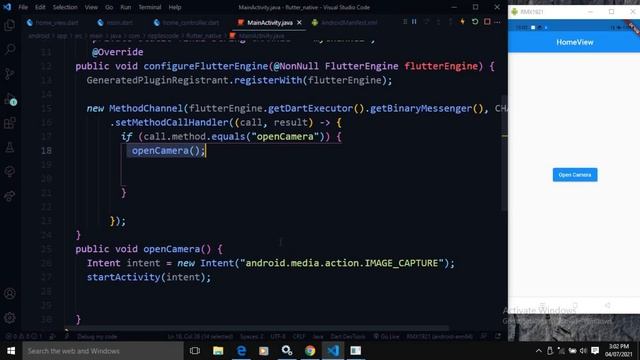Close the MainActivity.java tab
The image size is (640, 360).
299,22
